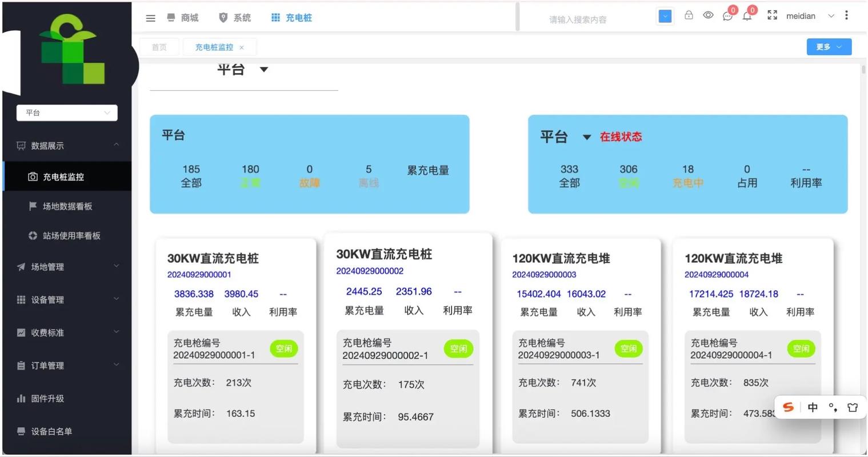
Task: Open device ID 20240929000004 link
Action: point(717,275)
